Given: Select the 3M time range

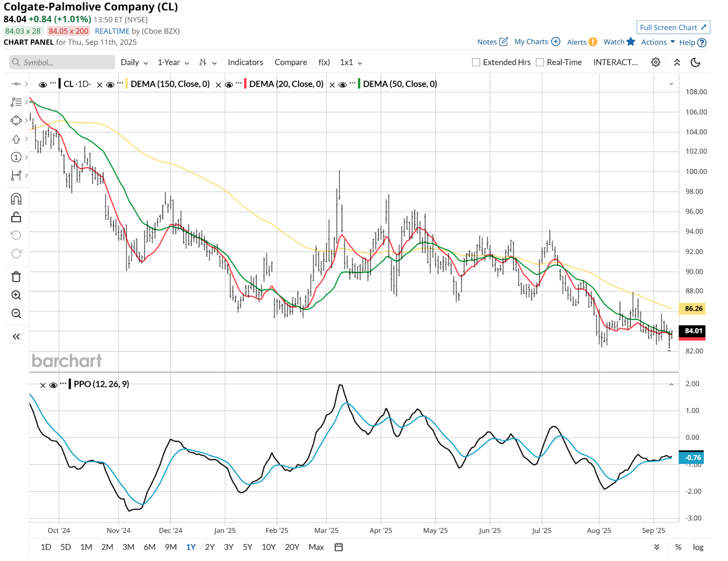Looking at the screenshot, I should tap(128, 547).
